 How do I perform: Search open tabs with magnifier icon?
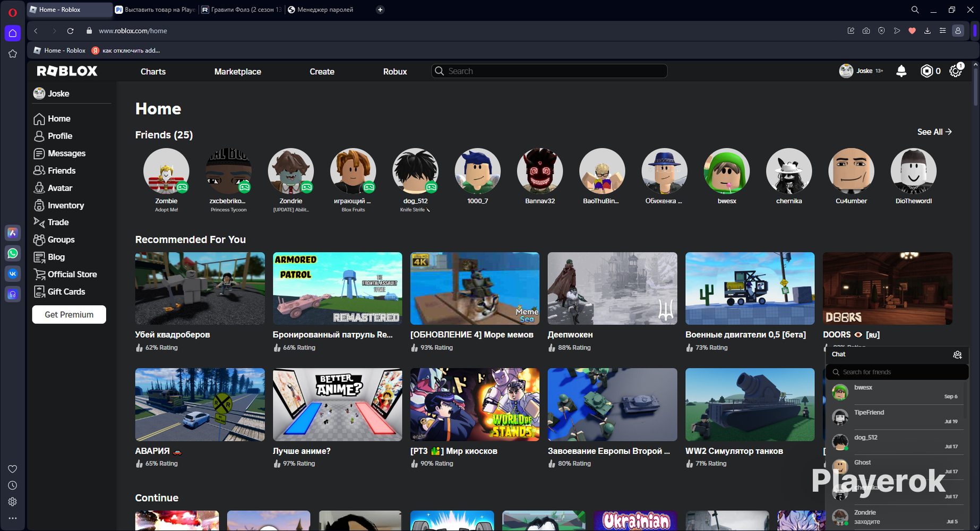click(x=915, y=10)
